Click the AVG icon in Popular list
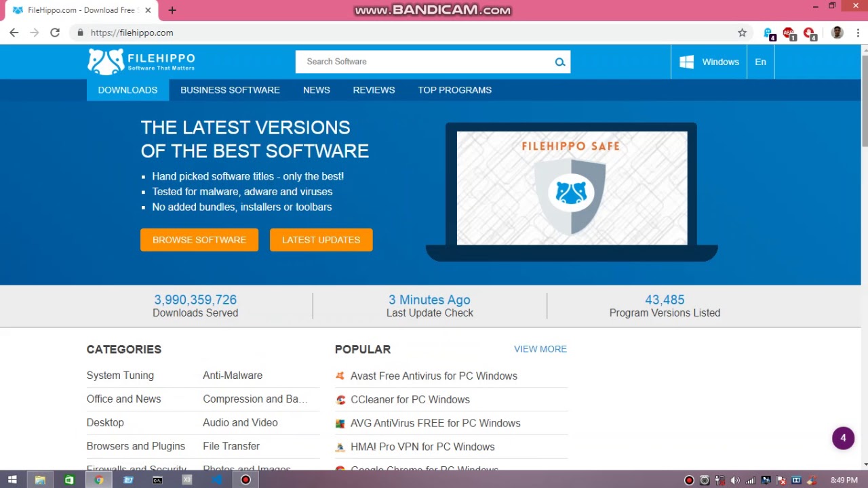This screenshot has height=488, width=868. click(x=340, y=424)
